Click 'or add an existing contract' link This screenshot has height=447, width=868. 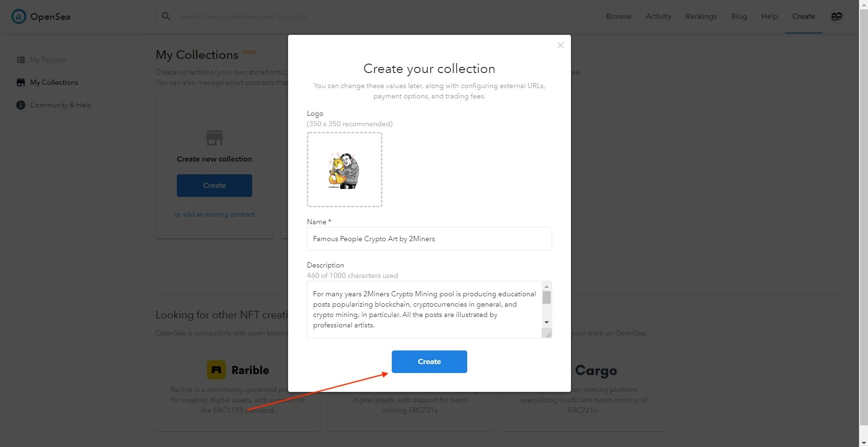pos(215,214)
